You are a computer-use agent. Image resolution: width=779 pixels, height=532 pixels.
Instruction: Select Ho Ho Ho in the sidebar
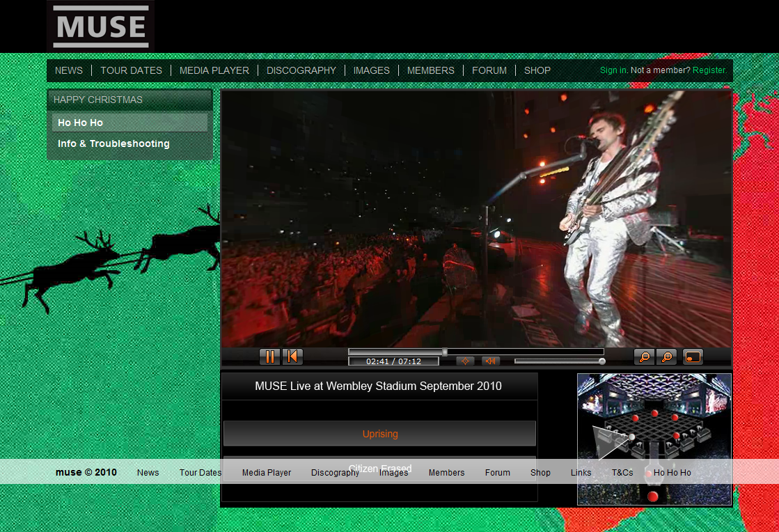pyautogui.click(x=129, y=123)
